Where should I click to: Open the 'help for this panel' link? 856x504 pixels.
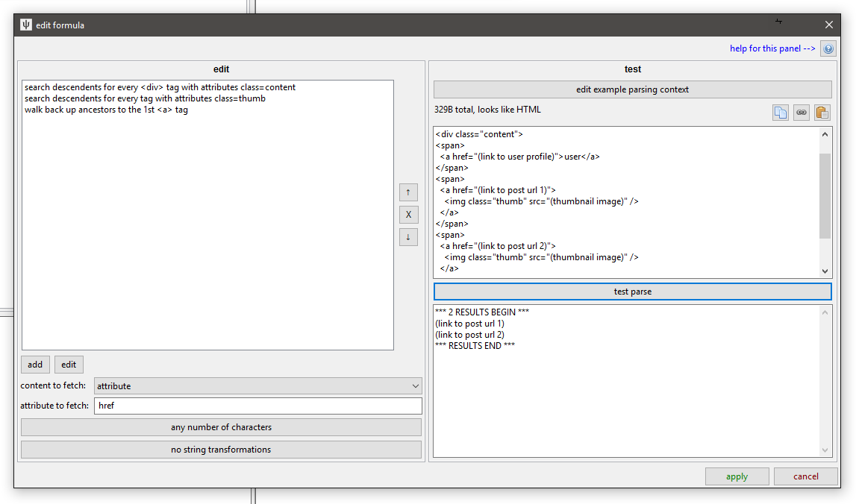(x=772, y=48)
